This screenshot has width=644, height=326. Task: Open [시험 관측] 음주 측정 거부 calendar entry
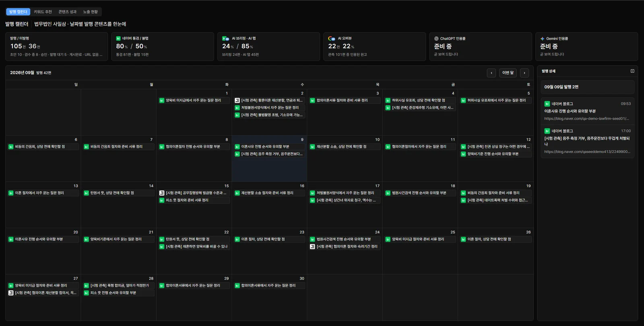click(269, 154)
